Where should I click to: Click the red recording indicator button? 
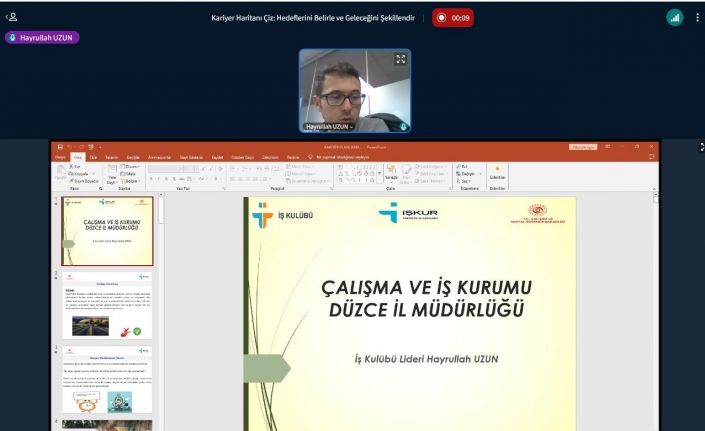click(453, 18)
